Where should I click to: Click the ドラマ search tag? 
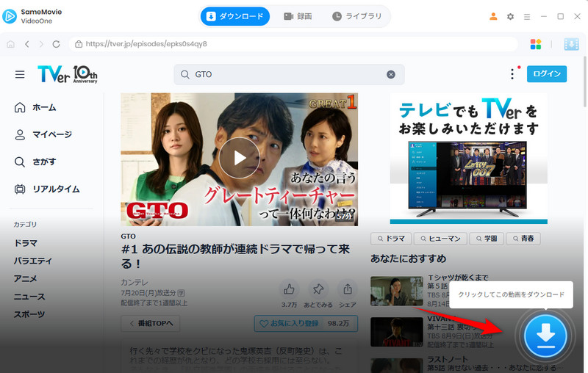(x=391, y=239)
